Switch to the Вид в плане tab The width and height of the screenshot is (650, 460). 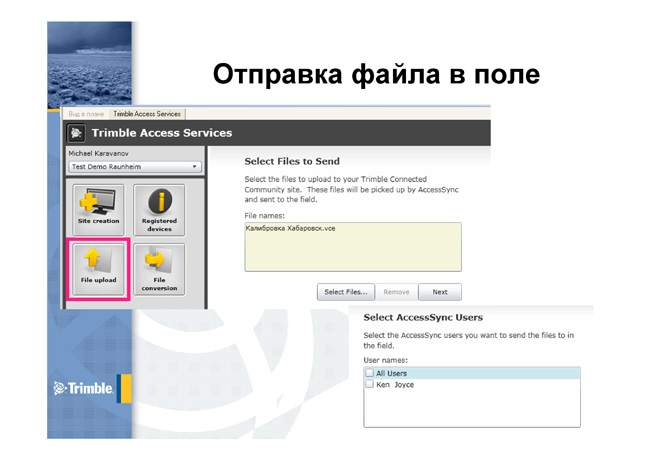[86, 114]
